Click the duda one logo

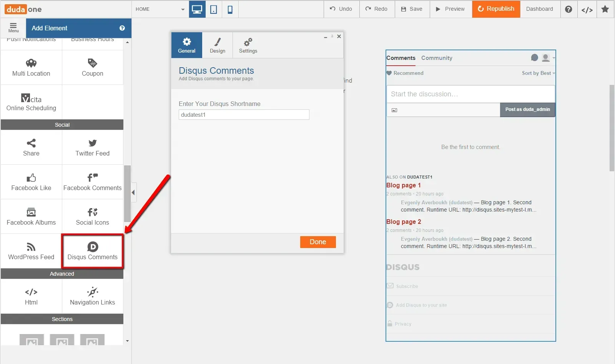tap(23, 9)
